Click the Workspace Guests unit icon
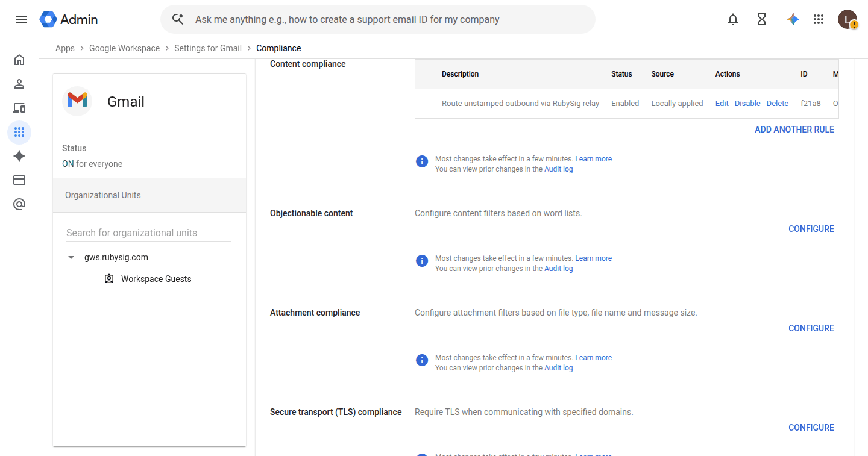Viewport: 868px width, 456px height. (109, 279)
